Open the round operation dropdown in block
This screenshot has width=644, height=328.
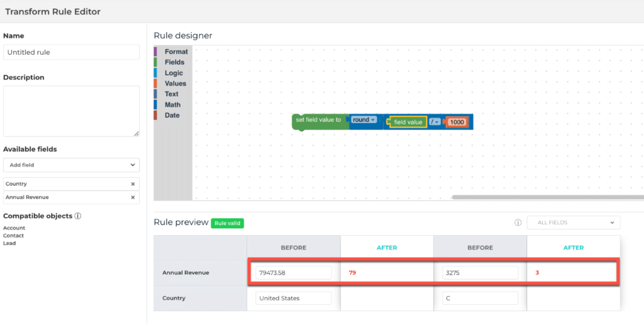[x=364, y=120]
